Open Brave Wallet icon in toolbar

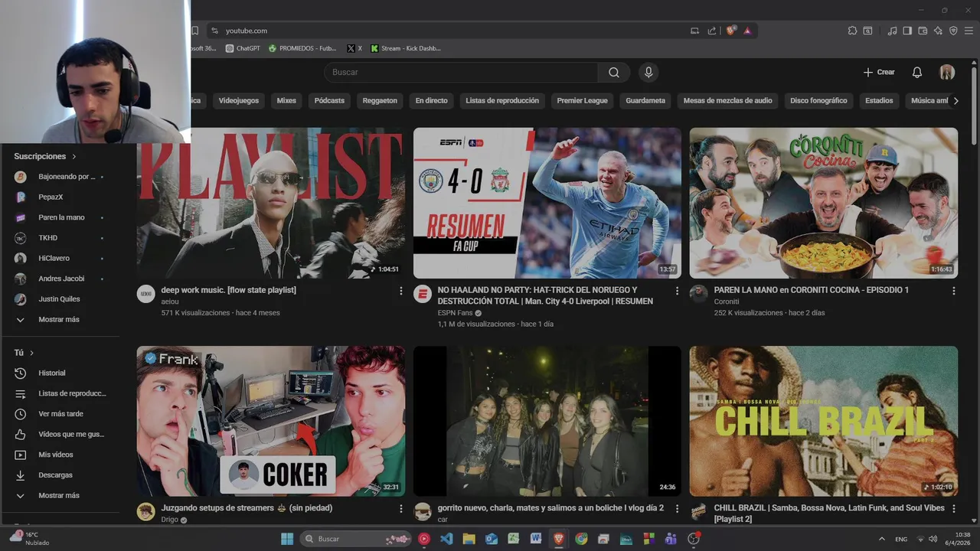pos(923,31)
